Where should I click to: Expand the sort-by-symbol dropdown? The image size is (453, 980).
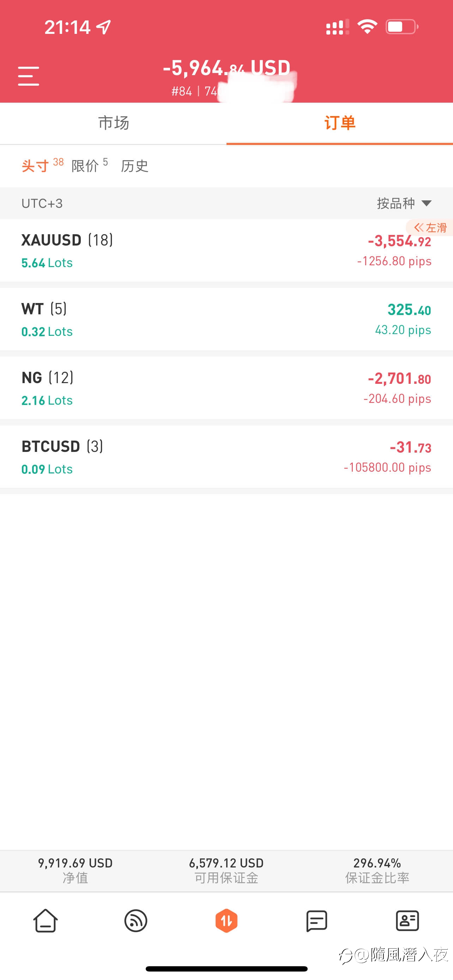coord(404,203)
